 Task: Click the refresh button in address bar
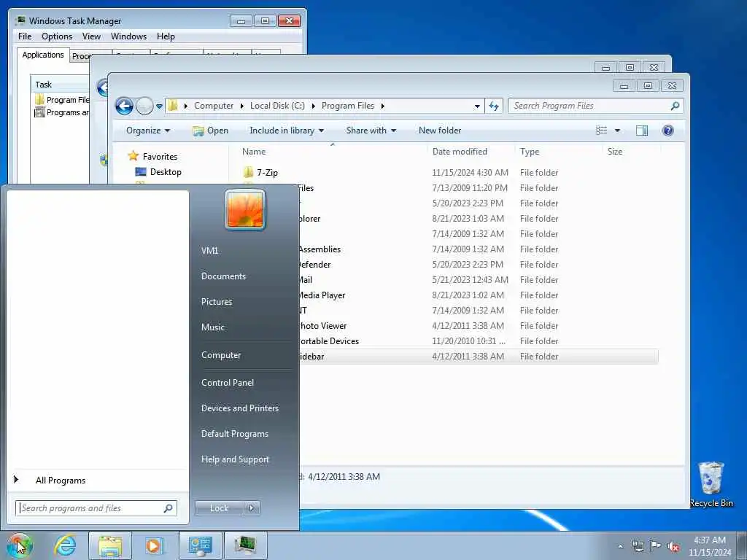click(494, 106)
